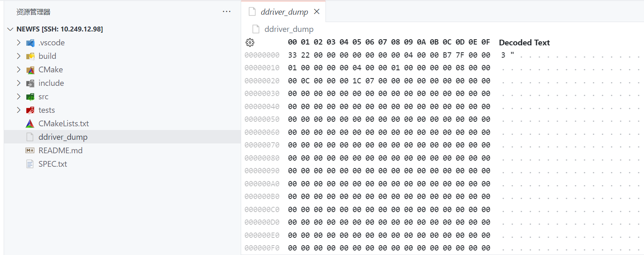Click the explorer more actions ellipsis

(226, 12)
